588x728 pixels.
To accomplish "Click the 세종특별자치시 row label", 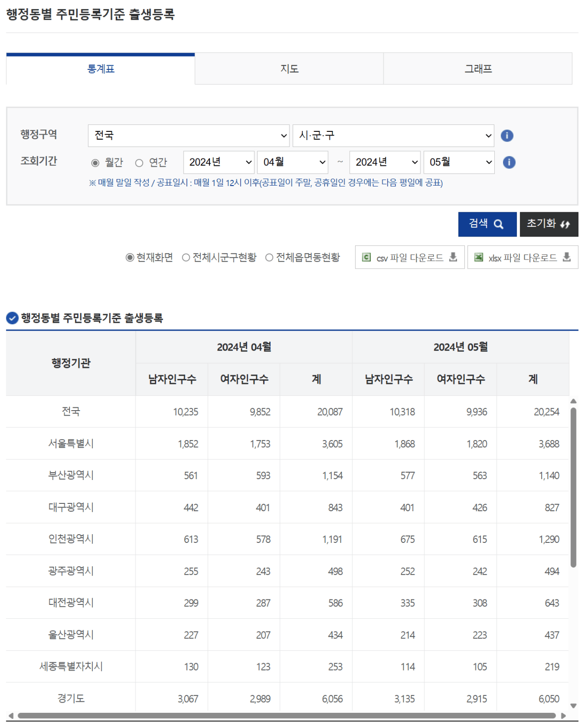I will click(71, 666).
